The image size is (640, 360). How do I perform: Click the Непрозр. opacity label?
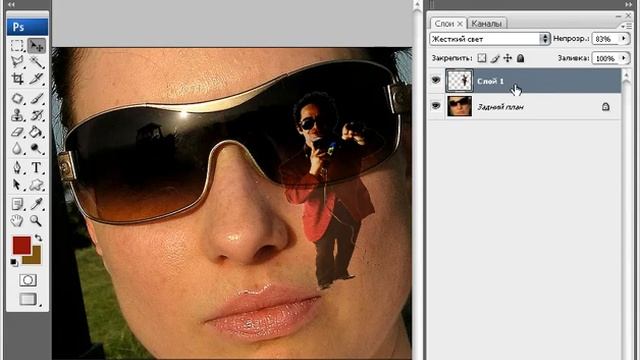tap(571, 39)
